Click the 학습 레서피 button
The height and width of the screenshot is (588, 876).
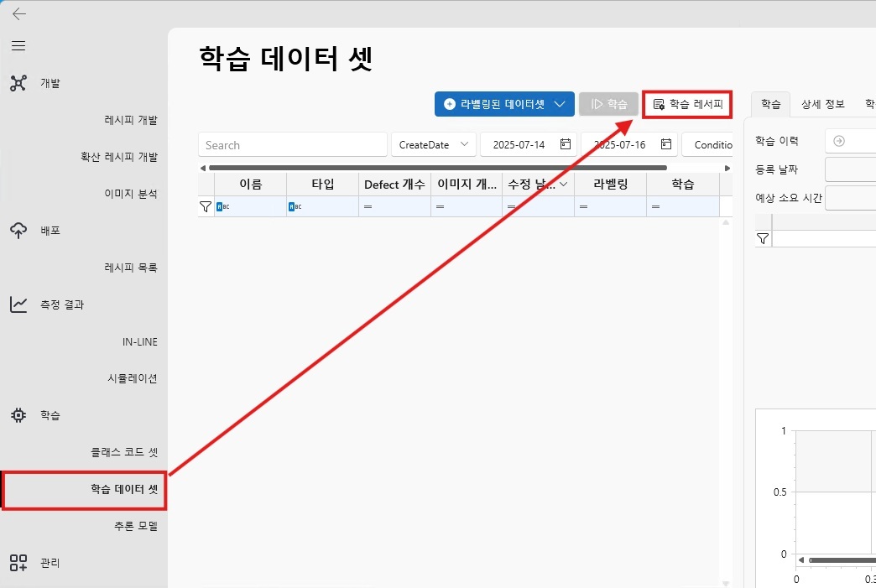[687, 104]
